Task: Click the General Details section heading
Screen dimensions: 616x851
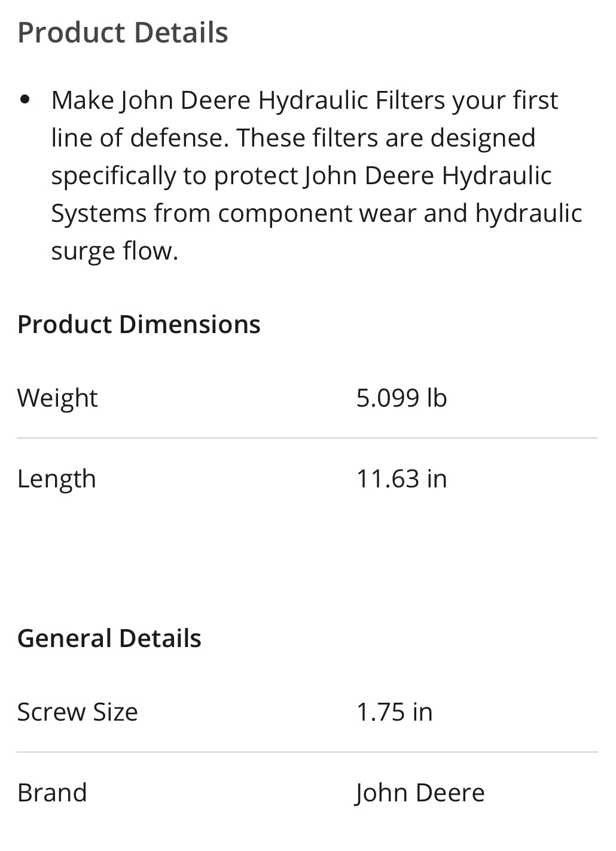Action: click(109, 638)
